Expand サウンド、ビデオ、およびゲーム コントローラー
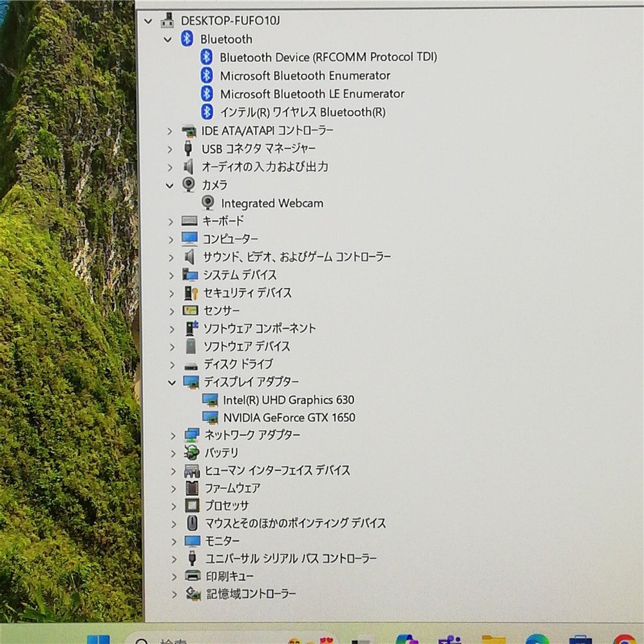Screen dimensions: 644x644 click(171, 258)
